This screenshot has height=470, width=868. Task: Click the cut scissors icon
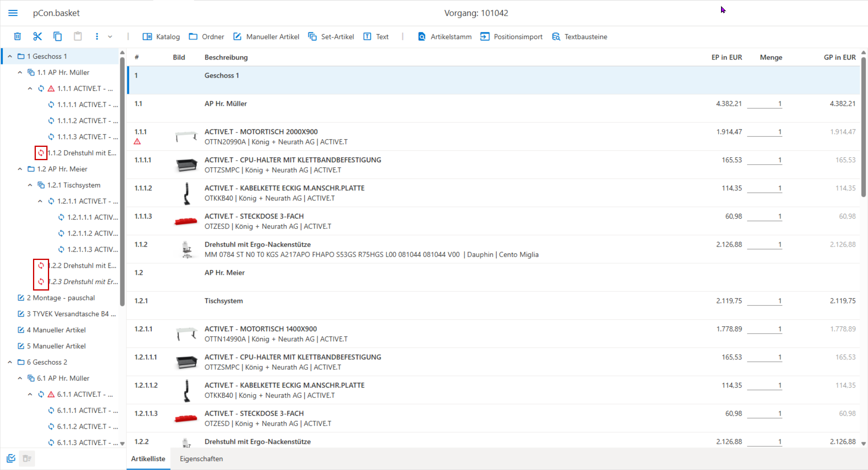pyautogui.click(x=37, y=37)
